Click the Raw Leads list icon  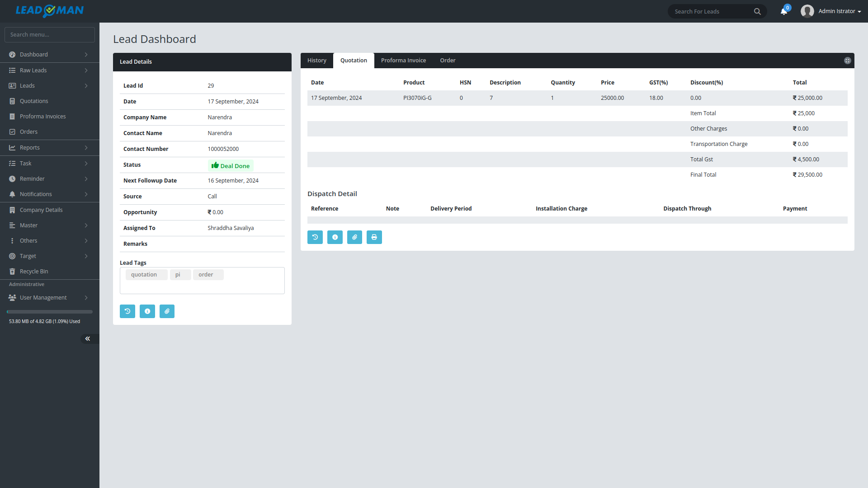[x=12, y=70]
